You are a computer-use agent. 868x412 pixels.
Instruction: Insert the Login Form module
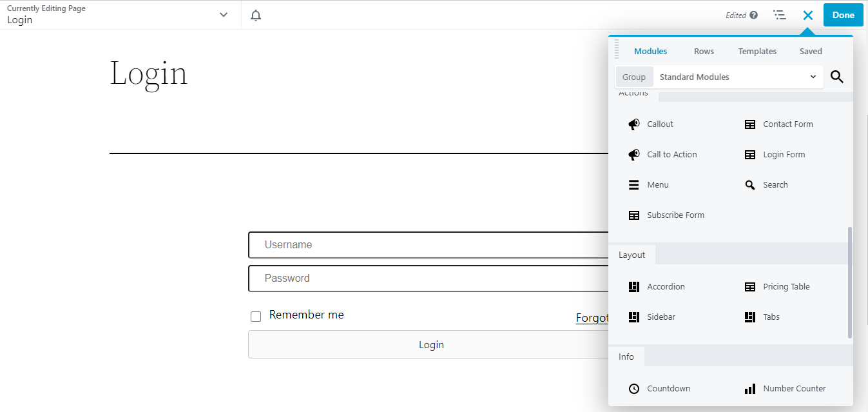[x=784, y=154]
